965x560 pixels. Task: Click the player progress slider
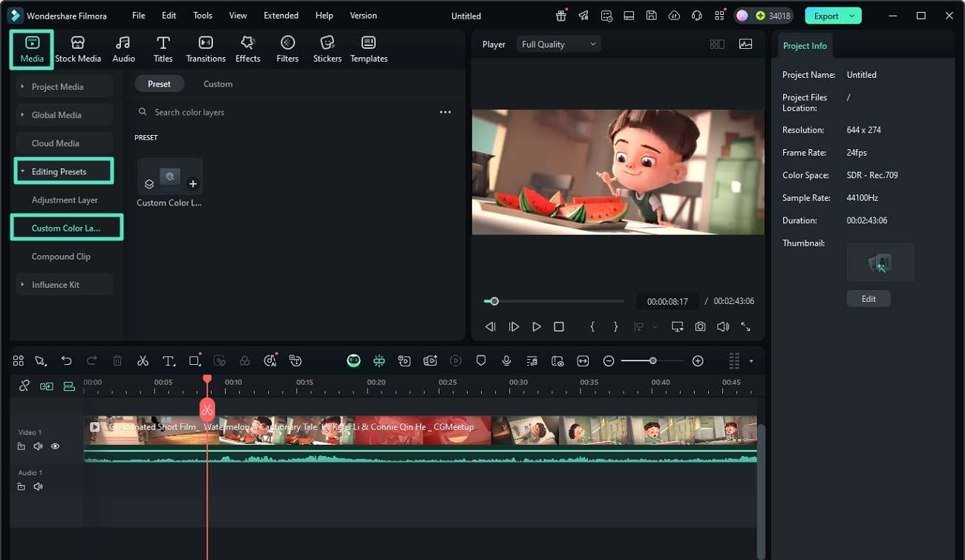coord(554,301)
